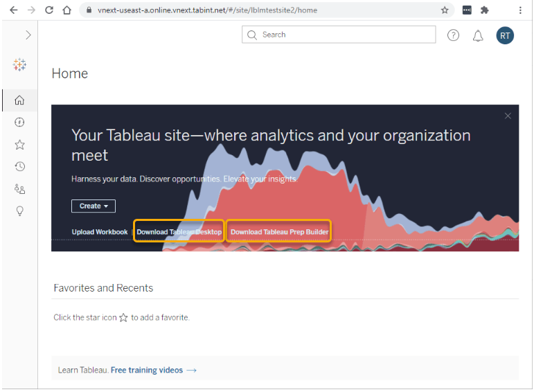Image resolution: width=534 pixels, height=392 pixels.
Task: Click the Home icon in sidebar
Action: (x=19, y=100)
